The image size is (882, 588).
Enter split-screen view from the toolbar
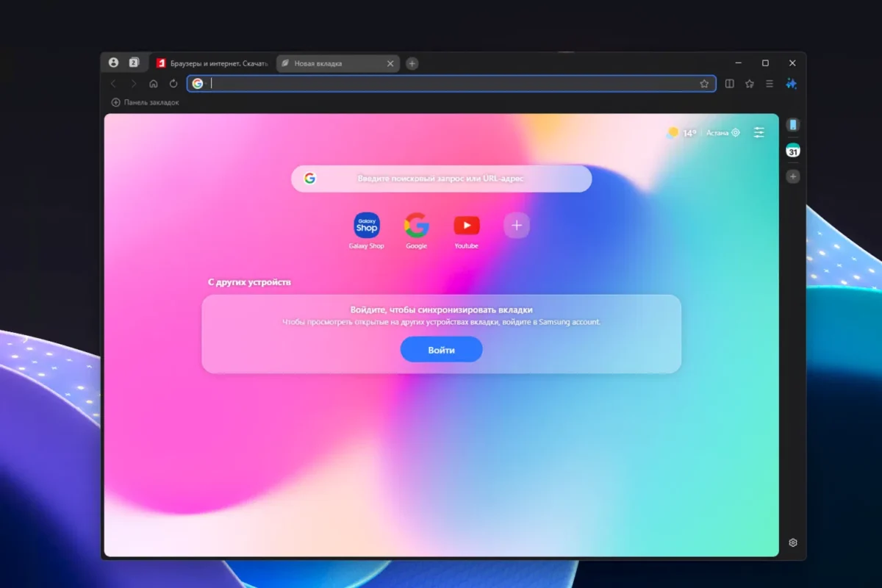[728, 84]
